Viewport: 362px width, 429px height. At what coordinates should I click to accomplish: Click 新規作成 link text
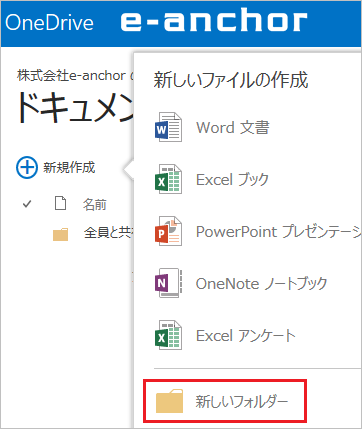tap(69, 167)
